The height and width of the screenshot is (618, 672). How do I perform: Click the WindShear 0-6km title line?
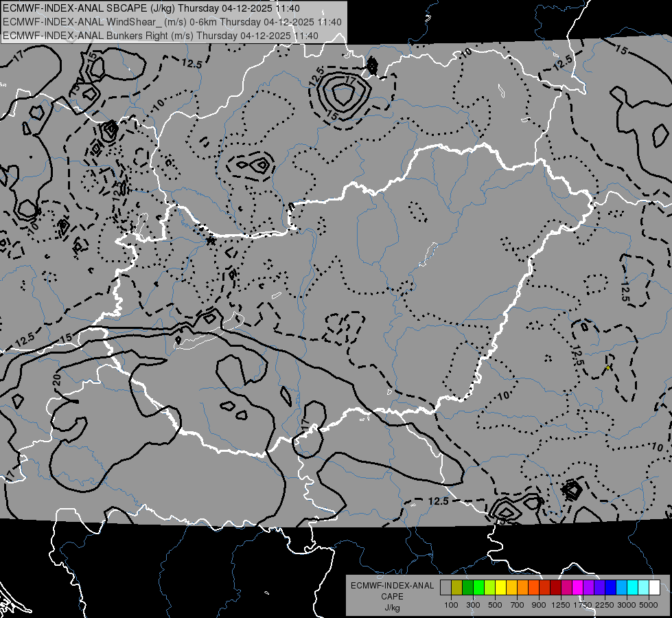coord(172,22)
